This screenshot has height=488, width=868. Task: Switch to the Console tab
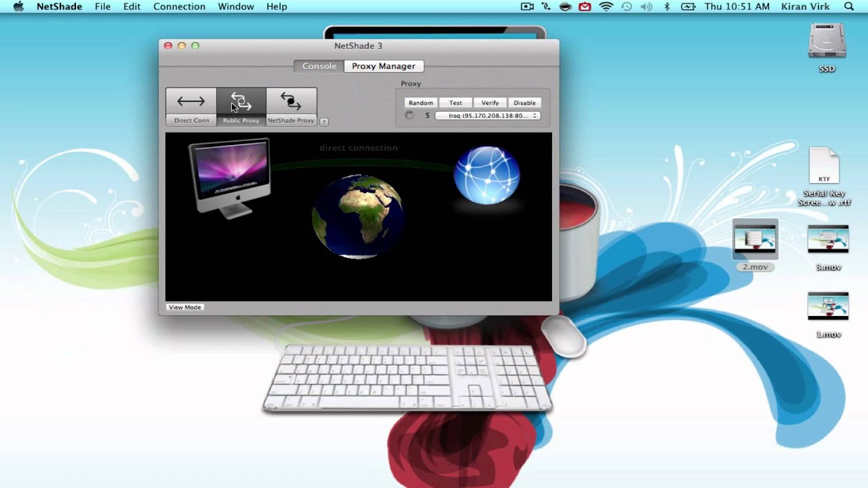[319, 66]
